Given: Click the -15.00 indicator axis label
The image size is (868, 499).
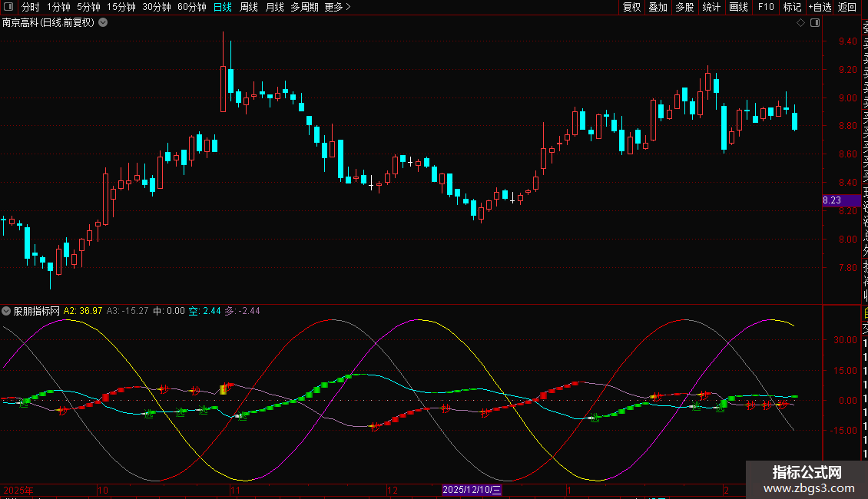Looking at the screenshot, I should [x=843, y=431].
